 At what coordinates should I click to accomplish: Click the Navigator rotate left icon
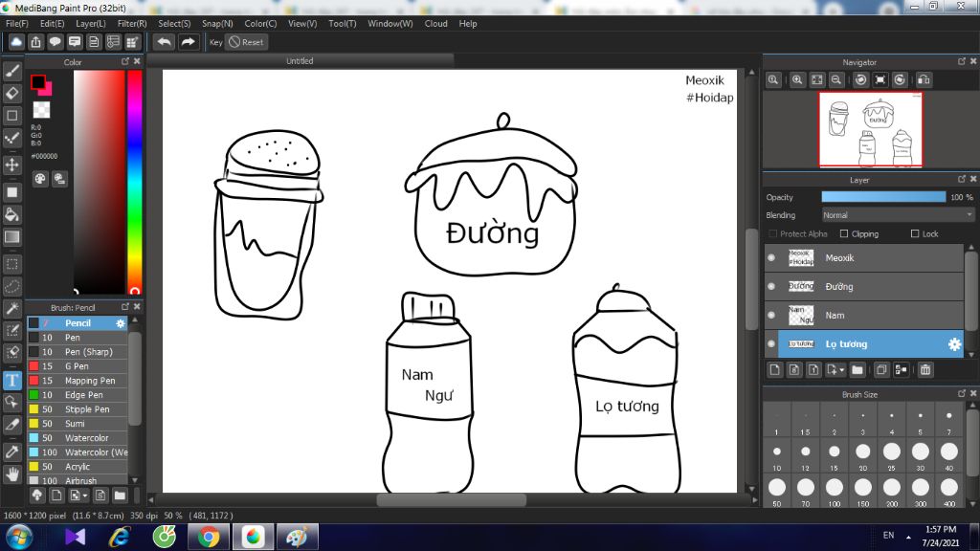pos(861,80)
